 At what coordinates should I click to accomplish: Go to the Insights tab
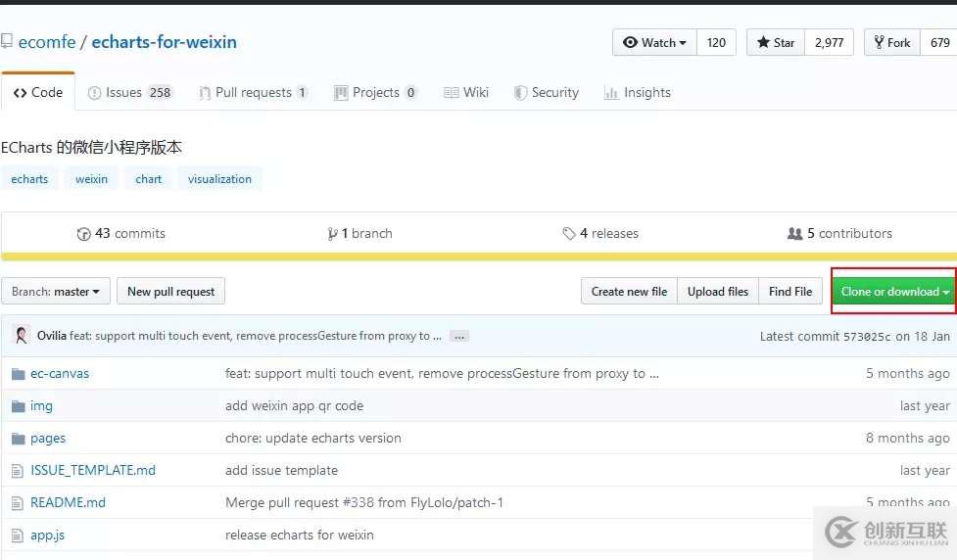pyautogui.click(x=638, y=93)
